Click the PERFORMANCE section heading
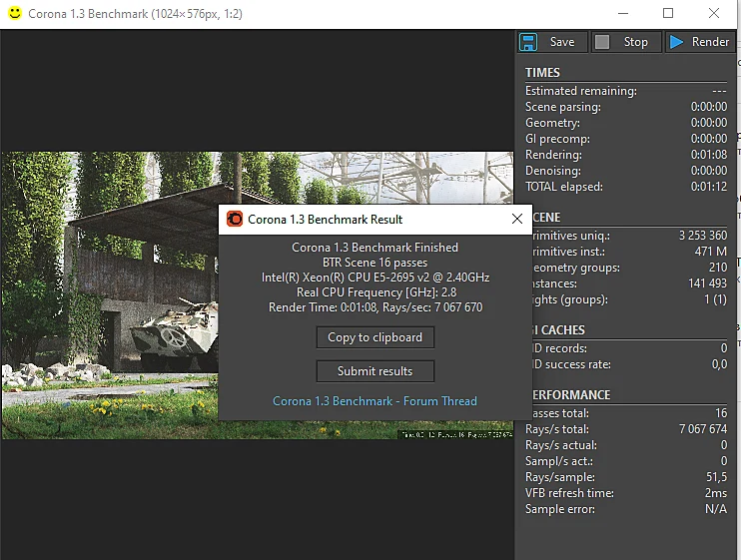 [x=571, y=395]
